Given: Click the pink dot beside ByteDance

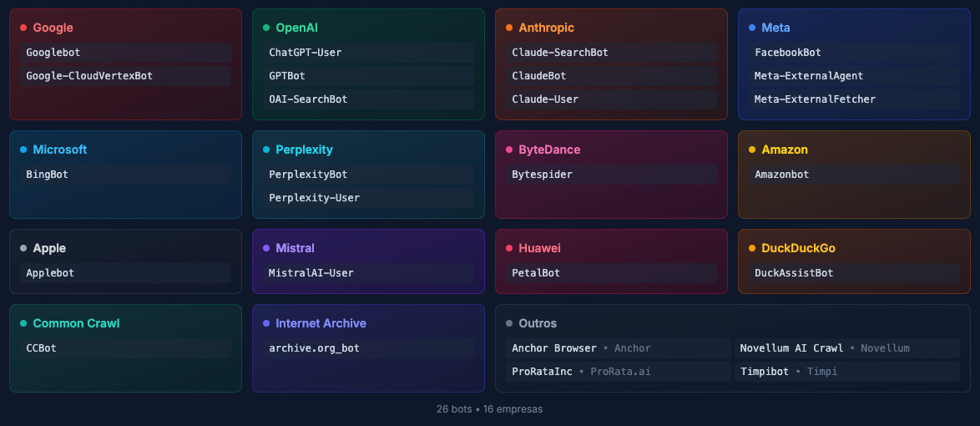Looking at the screenshot, I should tap(508, 150).
